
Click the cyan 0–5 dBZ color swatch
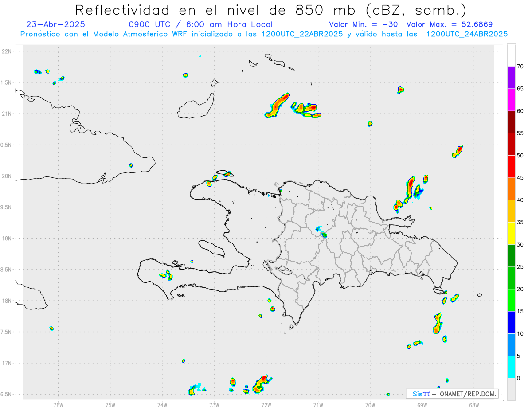pyautogui.click(x=511, y=367)
